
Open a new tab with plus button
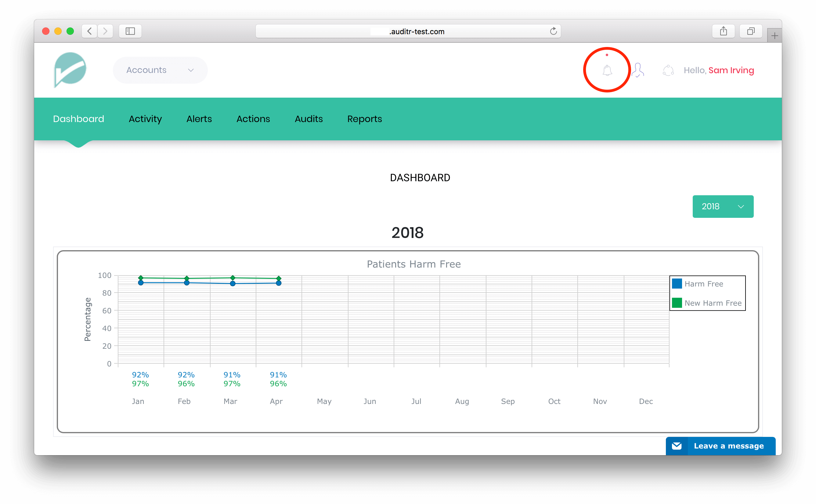click(774, 36)
